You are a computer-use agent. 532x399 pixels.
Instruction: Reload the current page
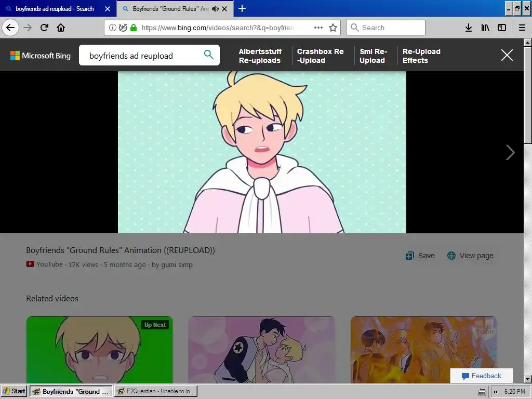(44, 28)
